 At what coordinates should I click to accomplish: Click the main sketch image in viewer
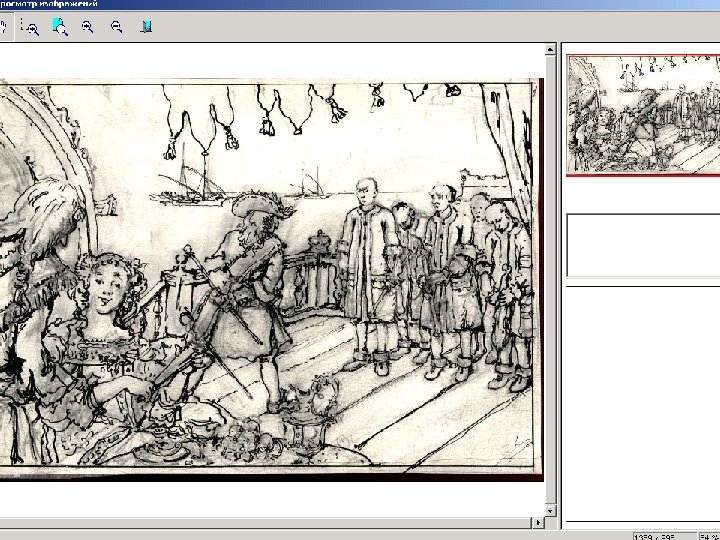click(x=271, y=280)
